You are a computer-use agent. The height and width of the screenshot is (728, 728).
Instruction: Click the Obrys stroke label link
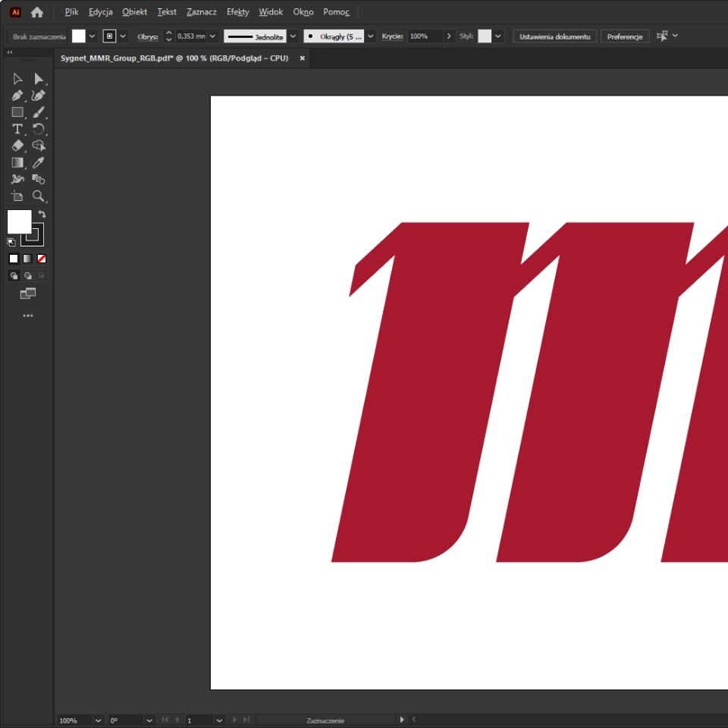click(x=148, y=36)
